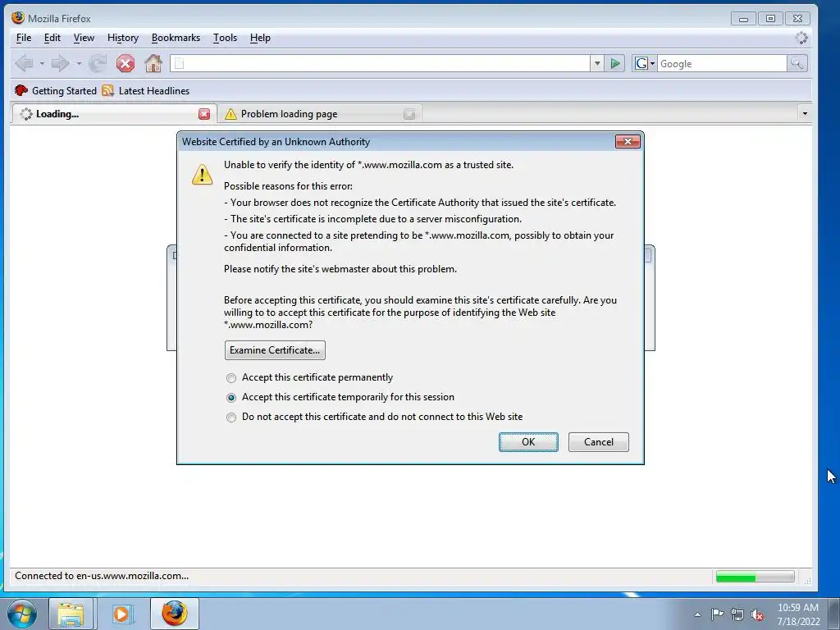Click the Getting Started bookmark icon
The width and height of the screenshot is (840, 630).
21,90
